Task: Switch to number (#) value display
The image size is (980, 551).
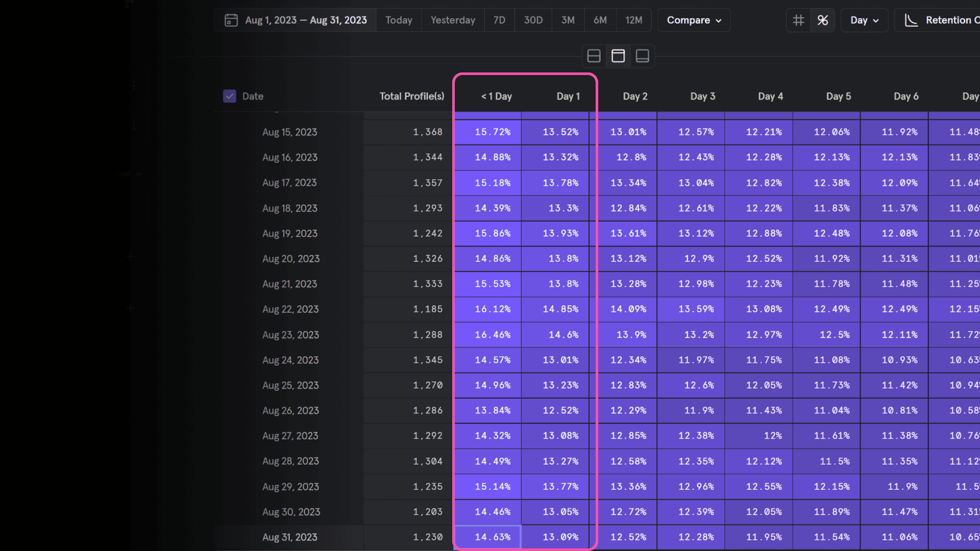Action: tap(798, 20)
